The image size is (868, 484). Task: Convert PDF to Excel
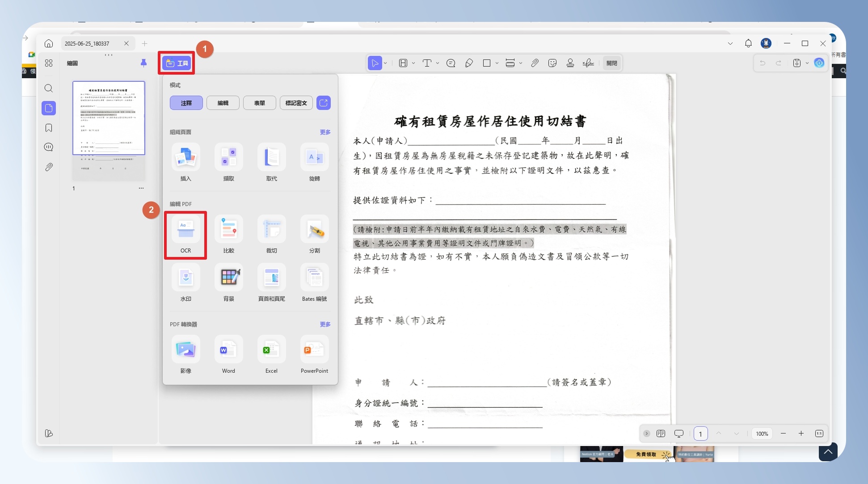tap(271, 355)
